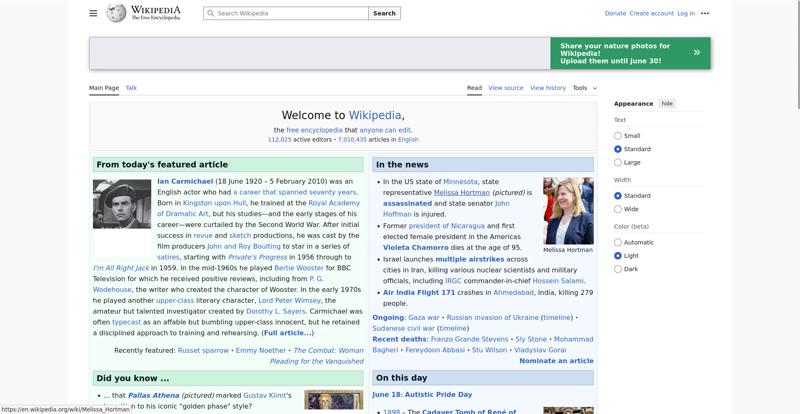Open the Violeta Chamorro link
This screenshot has height=414, width=800.
(x=416, y=248)
